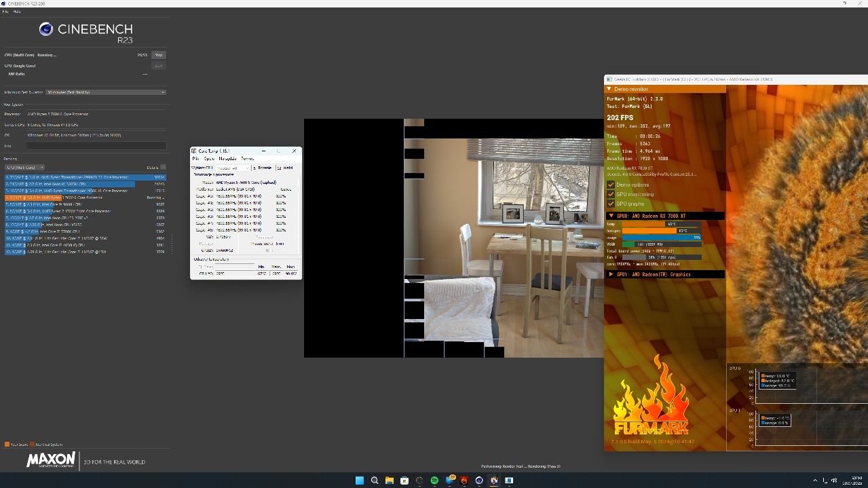The height and width of the screenshot is (488, 868).
Task: Click the 202 FPS readout in FurMark
Action: pos(619,117)
